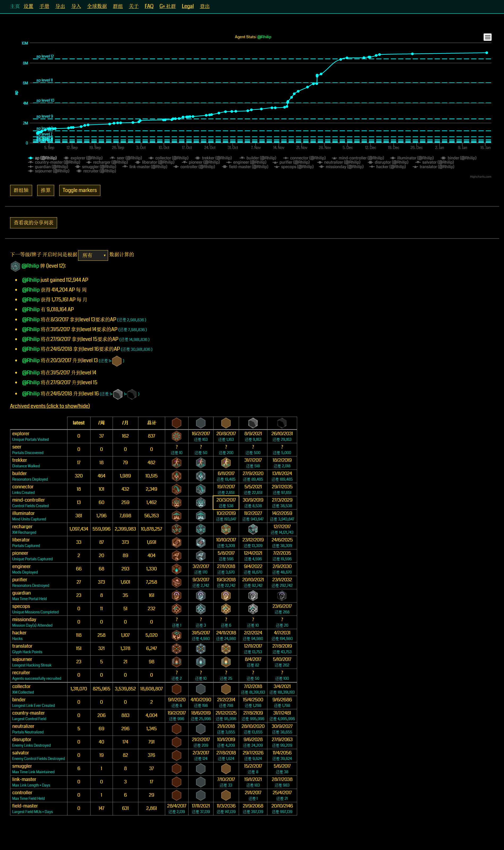
Task: Click the guardian onyx badge icon
Action: [282, 595]
